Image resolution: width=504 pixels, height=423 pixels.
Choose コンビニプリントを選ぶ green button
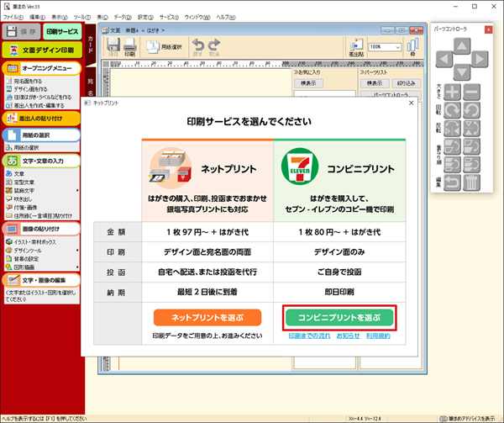(x=339, y=318)
